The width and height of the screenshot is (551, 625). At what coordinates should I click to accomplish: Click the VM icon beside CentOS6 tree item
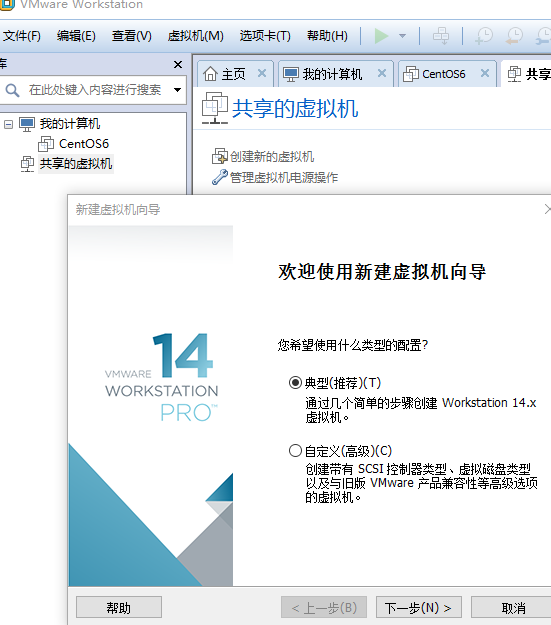[46, 144]
